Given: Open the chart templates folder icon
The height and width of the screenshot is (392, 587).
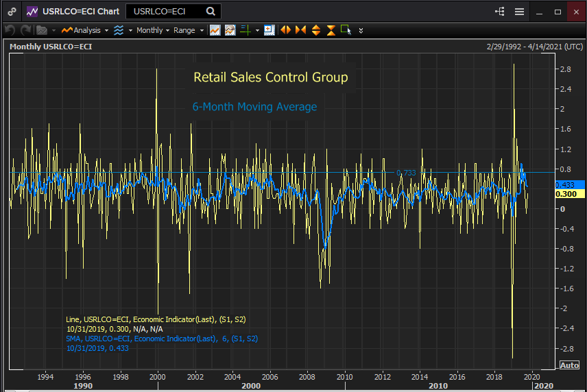Looking at the screenshot, I should pos(42,30).
